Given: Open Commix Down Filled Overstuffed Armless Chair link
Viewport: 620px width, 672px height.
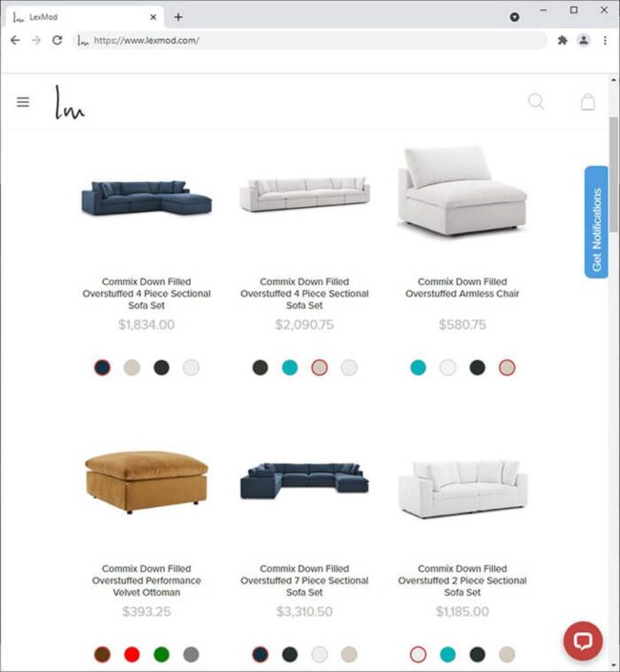Looking at the screenshot, I should [x=463, y=288].
